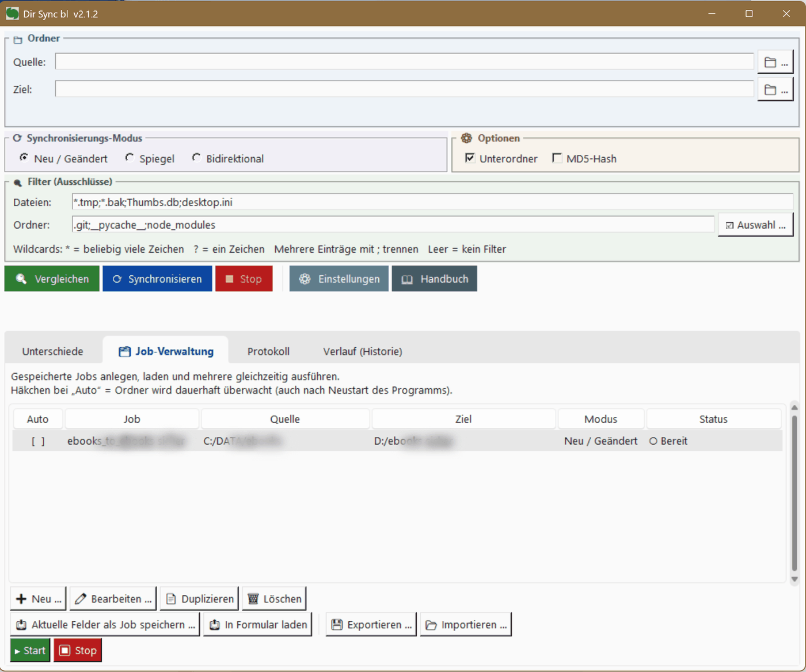Click the Ziel column header in job table
Image resolution: width=806 pixels, height=672 pixels.
pyautogui.click(x=463, y=419)
